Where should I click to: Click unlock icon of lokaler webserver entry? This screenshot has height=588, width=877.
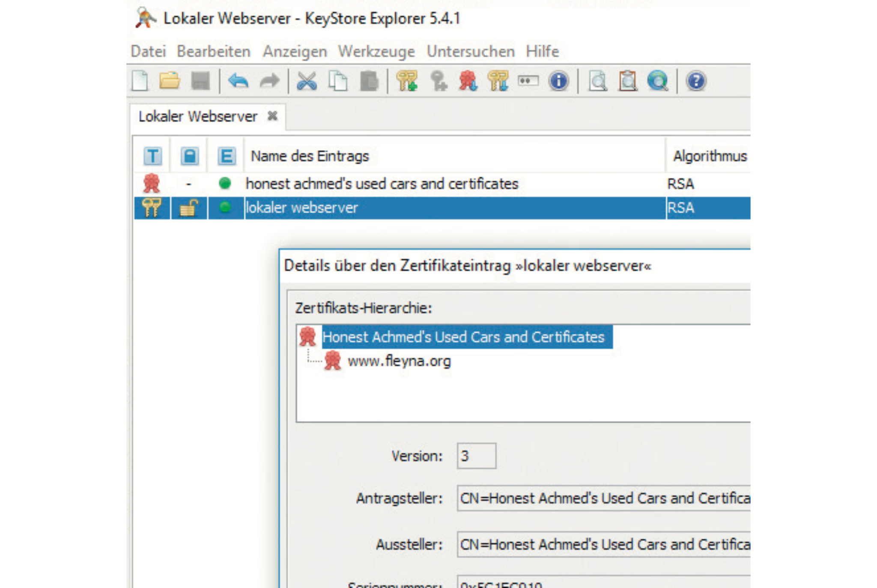click(188, 208)
